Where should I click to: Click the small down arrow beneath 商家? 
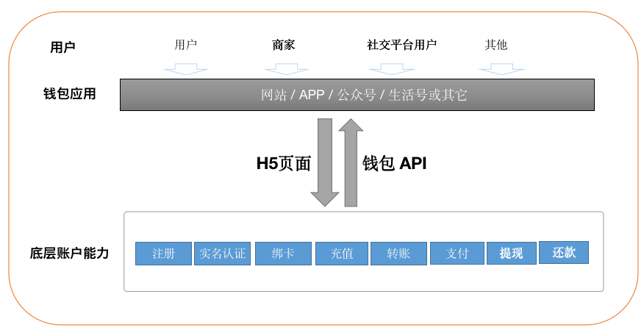pyautogui.click(x=286, y=69)
